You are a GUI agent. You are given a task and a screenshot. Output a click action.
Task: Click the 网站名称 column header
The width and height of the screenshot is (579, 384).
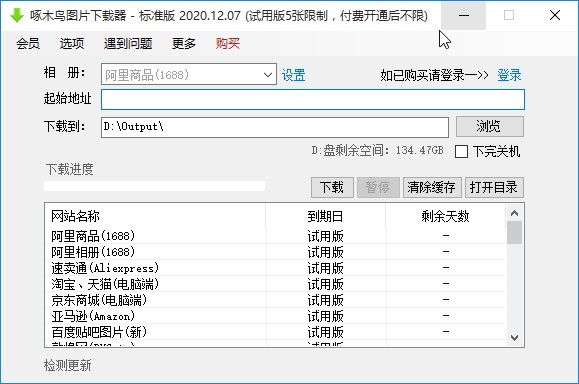tap(155, 216)
